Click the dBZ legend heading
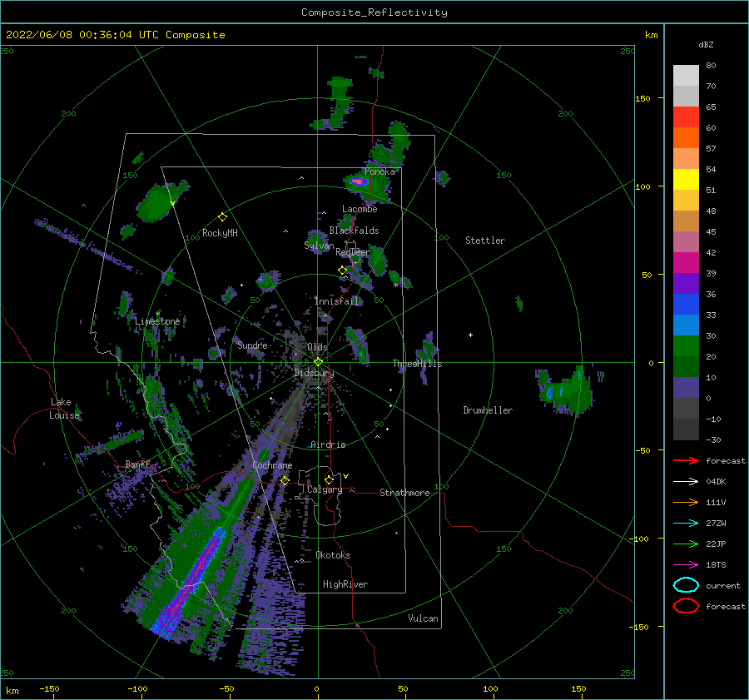Image resolution: width=749 pixels, height=700 pixels. click(706, 44)
